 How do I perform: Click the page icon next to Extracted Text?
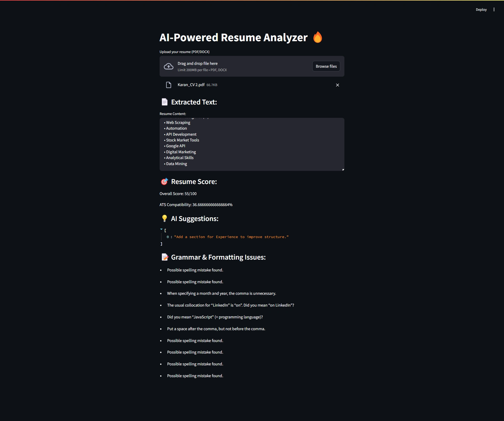[x=165, y=102]
